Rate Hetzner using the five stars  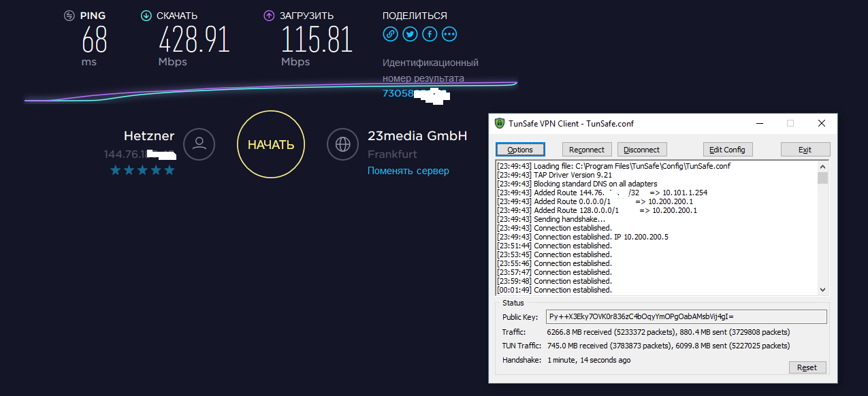[x=142, y=170]
